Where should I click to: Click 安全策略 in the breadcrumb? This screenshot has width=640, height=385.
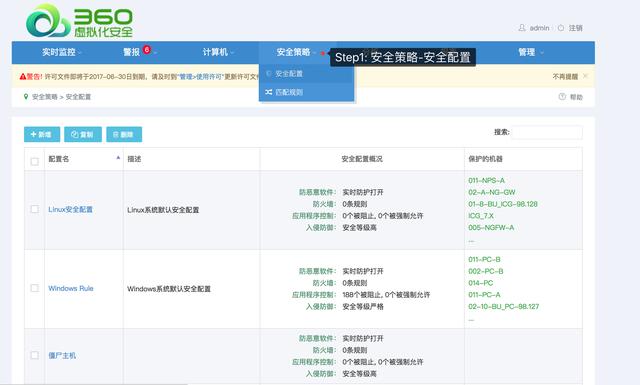(44, 97)
